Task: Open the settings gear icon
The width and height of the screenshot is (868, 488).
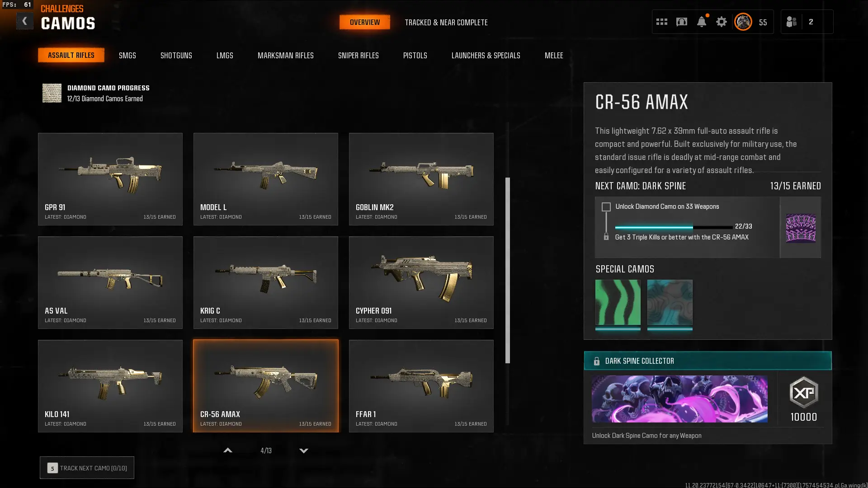Action: point(722,22)
